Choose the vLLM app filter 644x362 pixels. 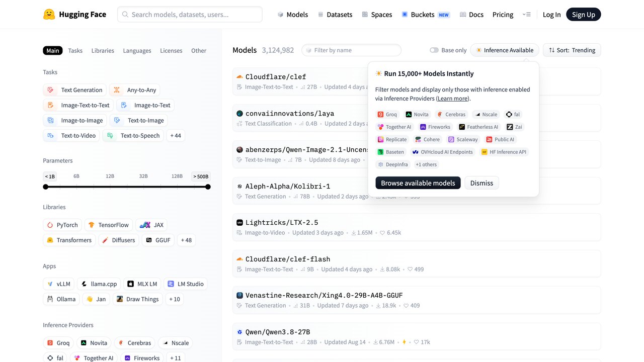tap(58, 284)
